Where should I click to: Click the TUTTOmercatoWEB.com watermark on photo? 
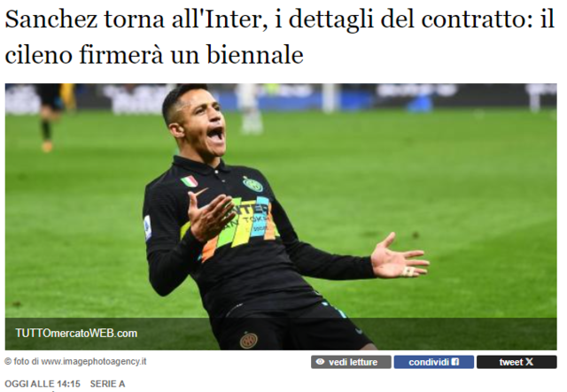(x=76, y=333)
